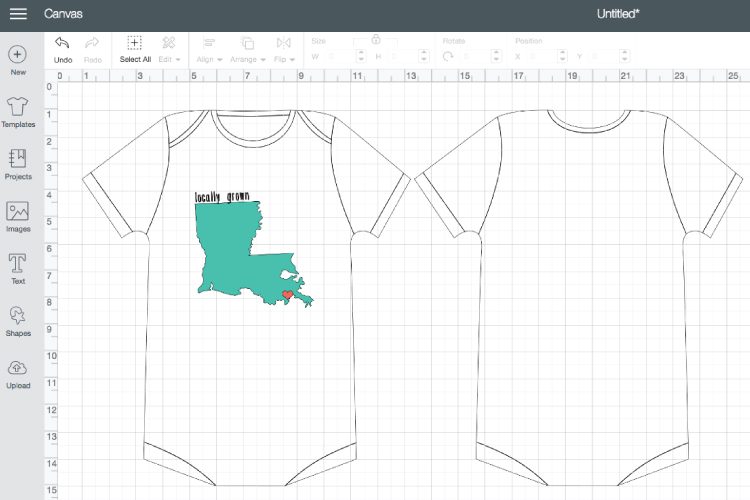Open the Edit dropdown
This screenshot has width=750, height=500.
click(169, 50)
